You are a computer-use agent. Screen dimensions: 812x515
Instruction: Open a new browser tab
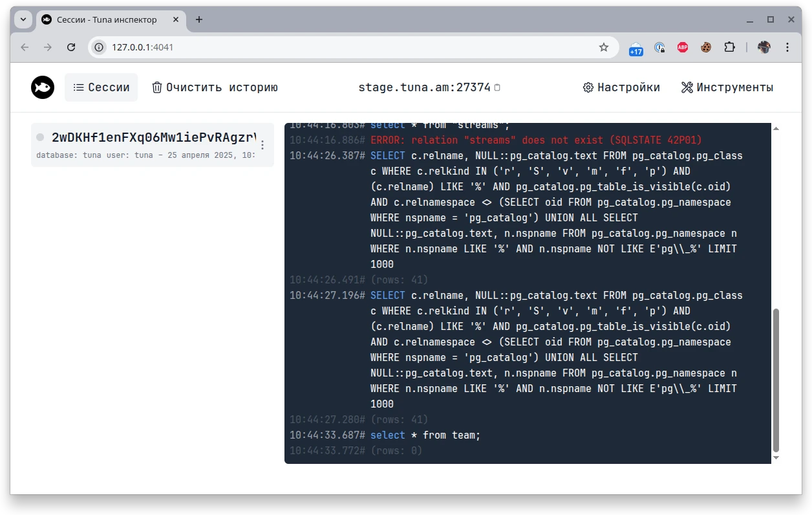[199, 20]
